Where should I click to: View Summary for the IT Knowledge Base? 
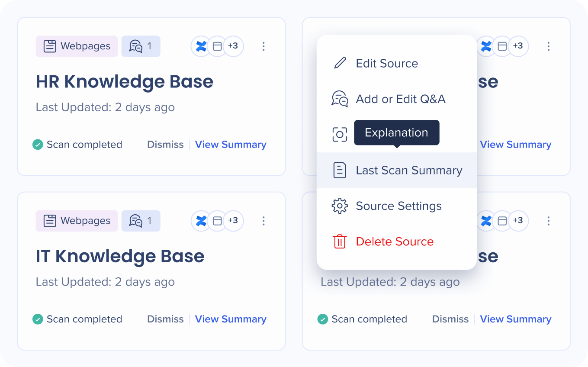pyautogui.click(x=231, y=319)
